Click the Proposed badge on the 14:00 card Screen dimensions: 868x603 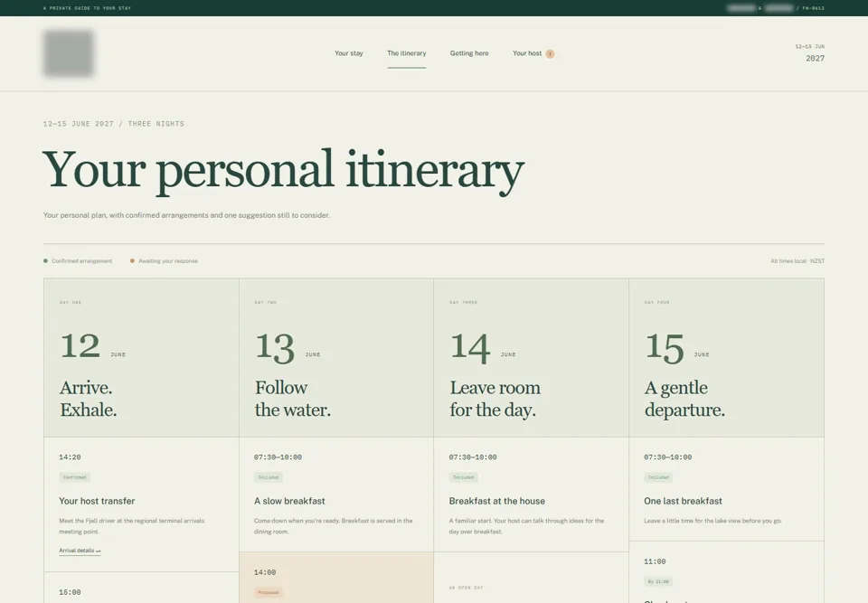coord(269,592)
